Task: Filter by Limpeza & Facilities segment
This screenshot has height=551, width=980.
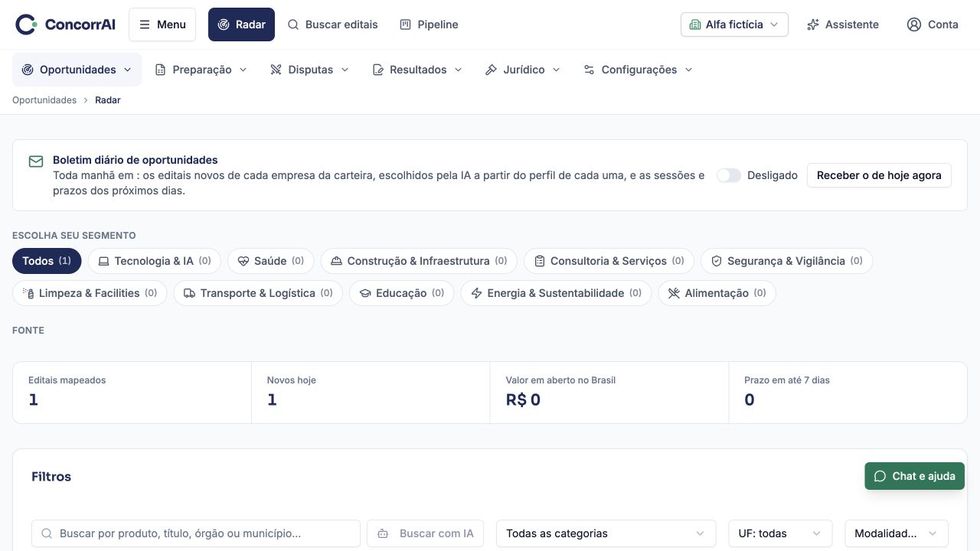Action: [x=90, y=293]
